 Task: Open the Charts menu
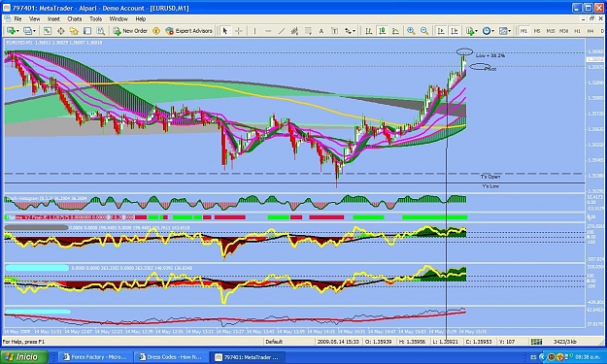(x=75, y=19)
